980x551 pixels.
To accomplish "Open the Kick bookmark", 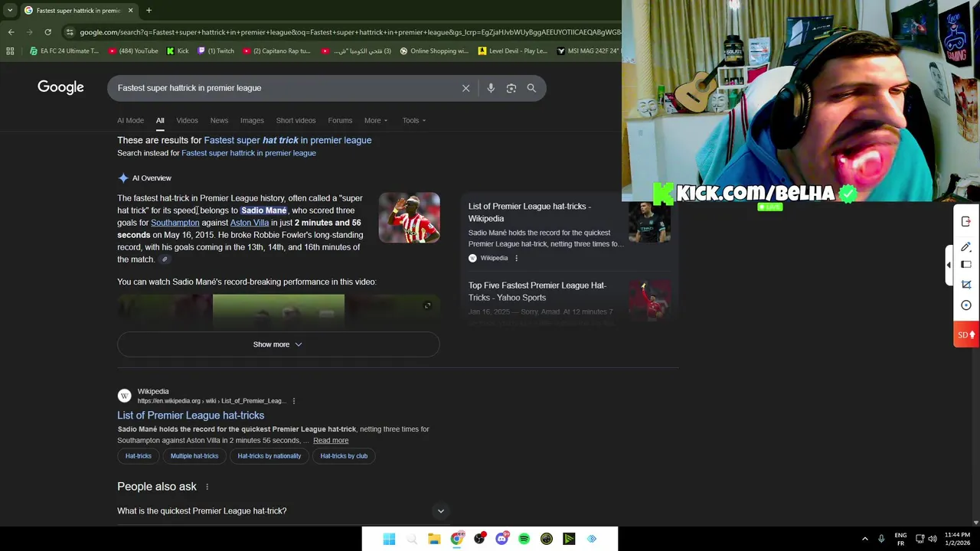I will (178, 51).
